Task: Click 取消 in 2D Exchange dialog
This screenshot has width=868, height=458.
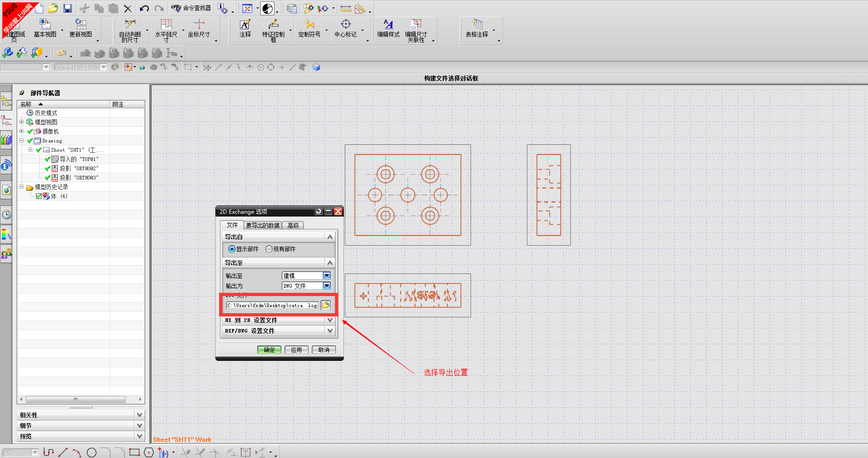Action: [x=324, y=350]
